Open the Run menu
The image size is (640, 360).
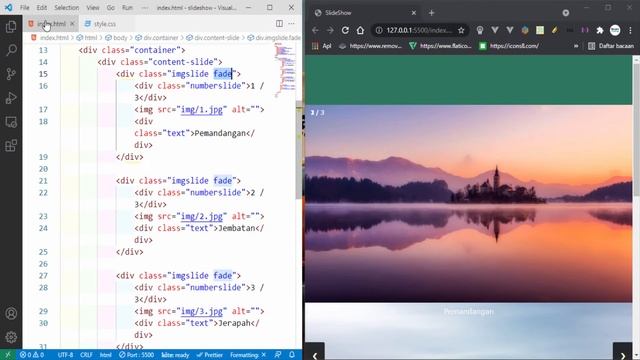coord(127,8)
